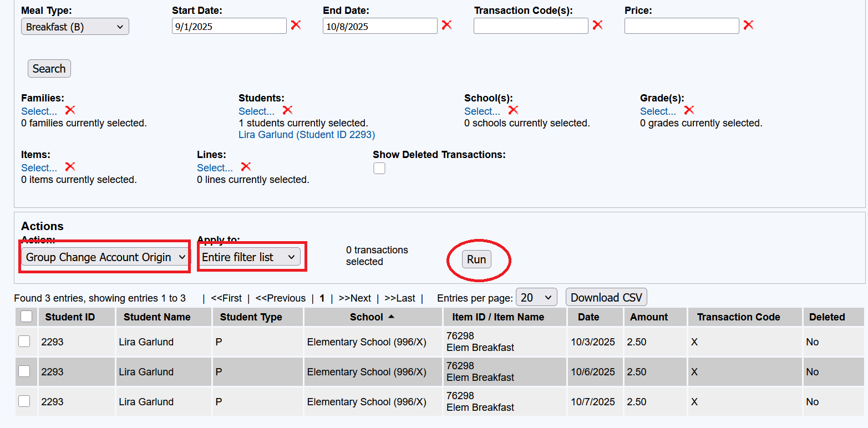The width and height of the screenshot is (868, 428).
Task: Go to >>Next page of entries
Action: point(354,298)
